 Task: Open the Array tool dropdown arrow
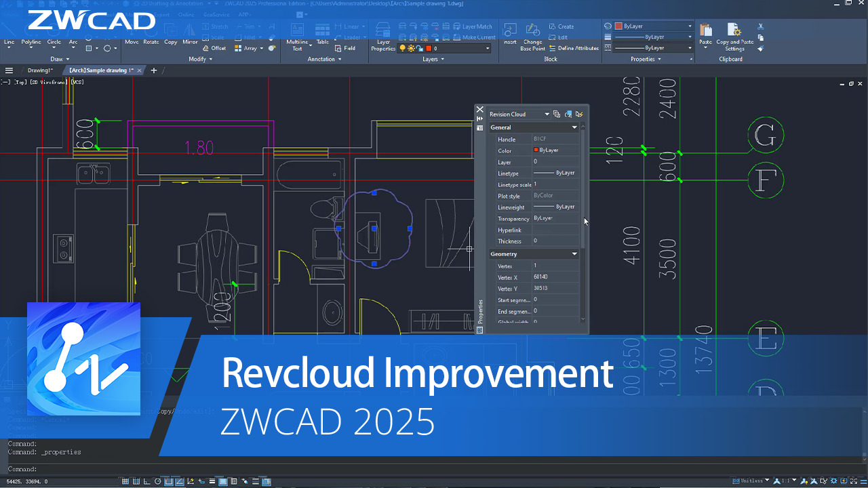[x=260, y=48]
